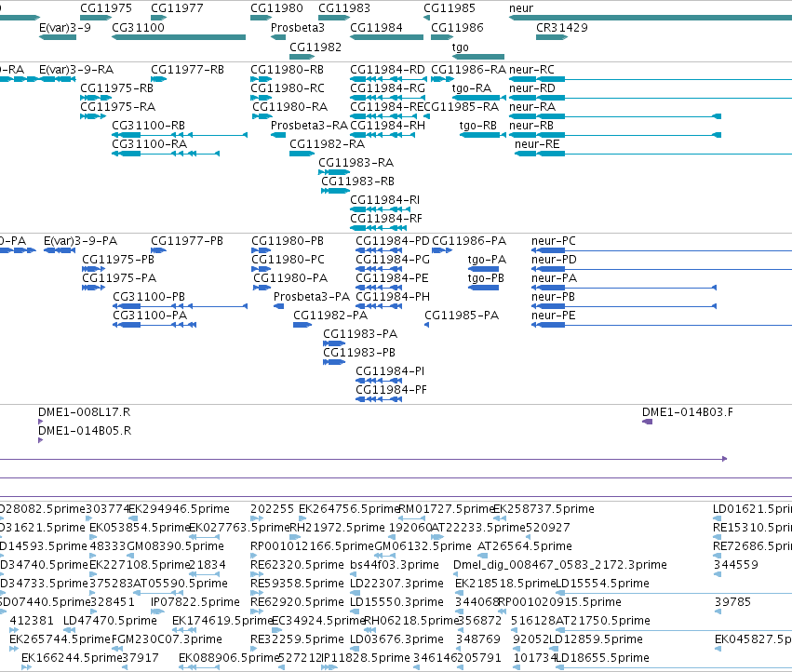
Task: Select protein CG11986-PA
Action: pyautogui.click(x=469, y=241)
